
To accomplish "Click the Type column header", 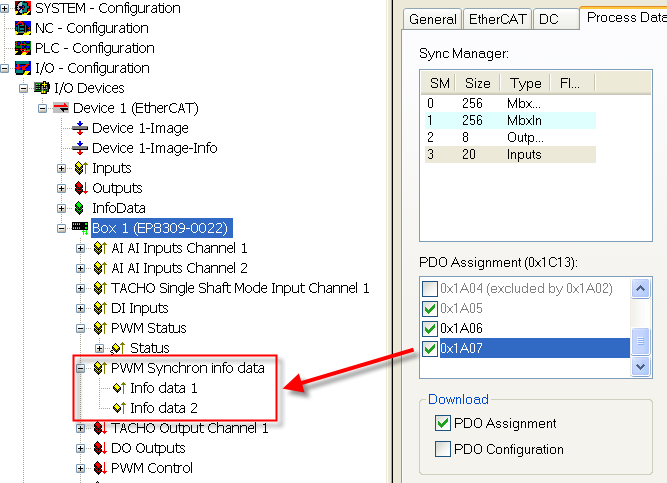I will tap(525, 83).
